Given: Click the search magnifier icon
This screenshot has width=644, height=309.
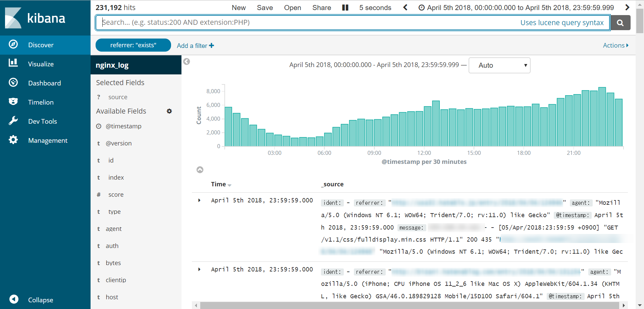Looking at the screenshot, I should click(620, 22).
